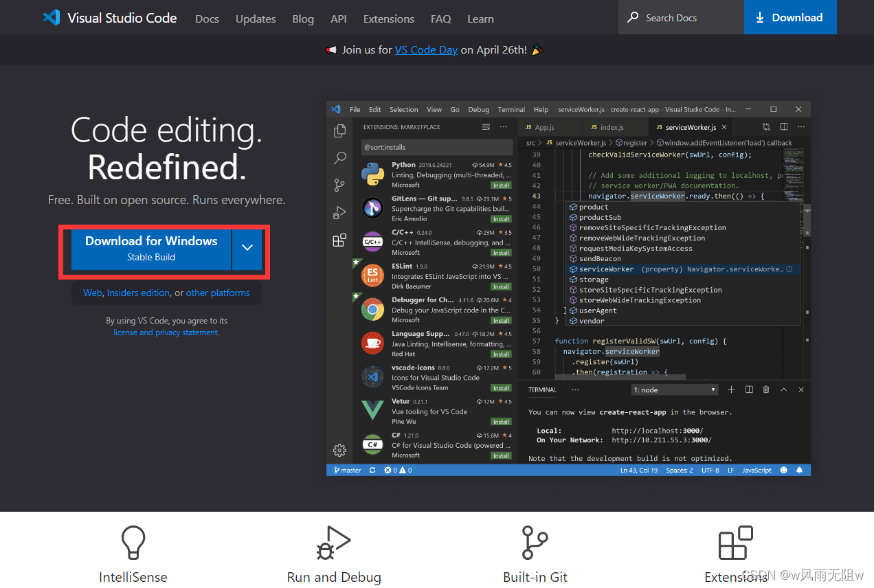Image resolution: width=874 pixels, height=588 pixels.
Task: Follow the VS Code Day link
Action: (426, 49)
